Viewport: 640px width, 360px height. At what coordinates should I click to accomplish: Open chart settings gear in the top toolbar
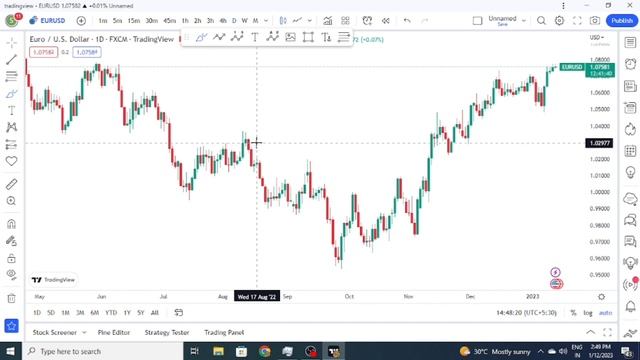click(559, 20)
